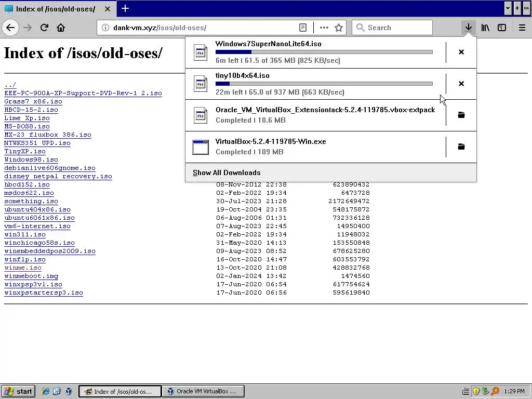Open the parent directory ../ link
Image resolution: width=532 pixels, height=399 pixels.
pos(10,85)
